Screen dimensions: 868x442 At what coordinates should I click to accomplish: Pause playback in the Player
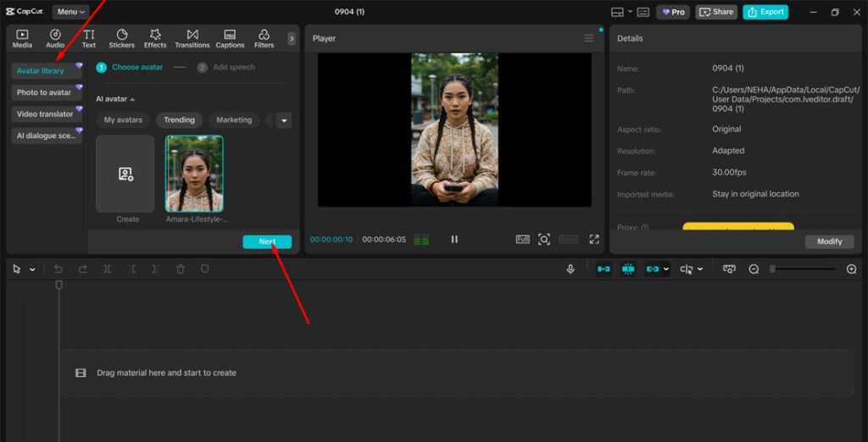point(454,240)
